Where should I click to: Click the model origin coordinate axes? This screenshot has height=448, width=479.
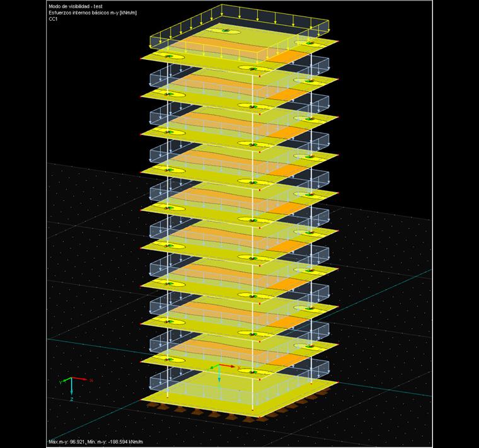tap(223, 374)
